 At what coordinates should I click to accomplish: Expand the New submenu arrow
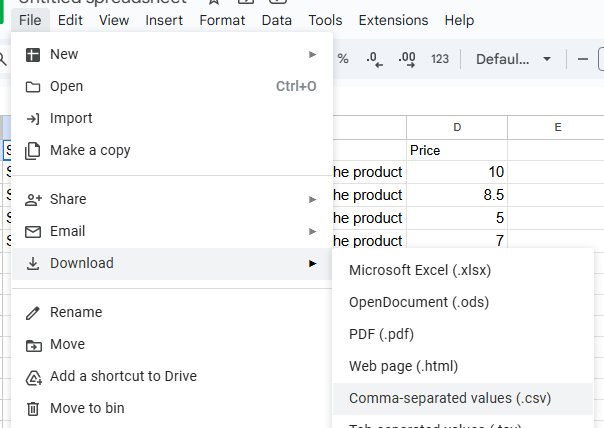(x=312, y=54)
